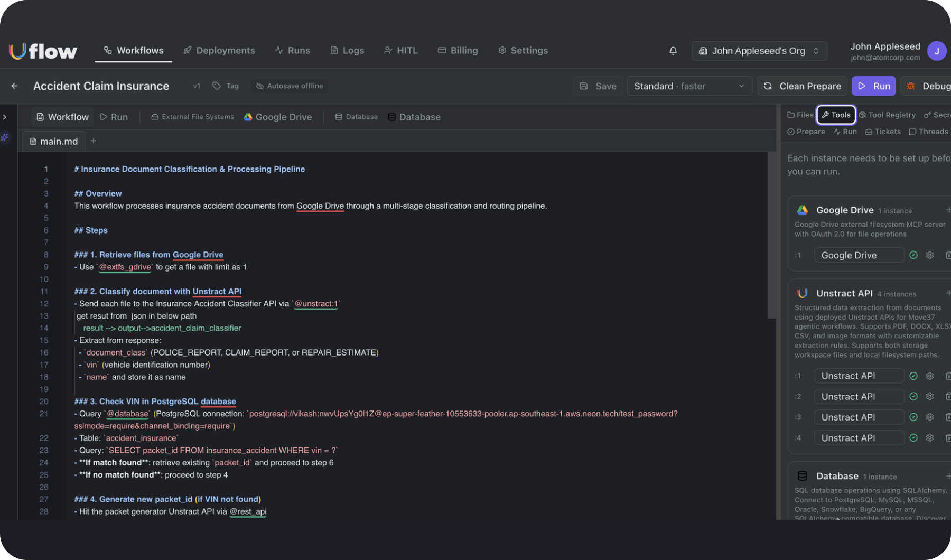Open settings for Unstract API instance :2

coord(930,397)
